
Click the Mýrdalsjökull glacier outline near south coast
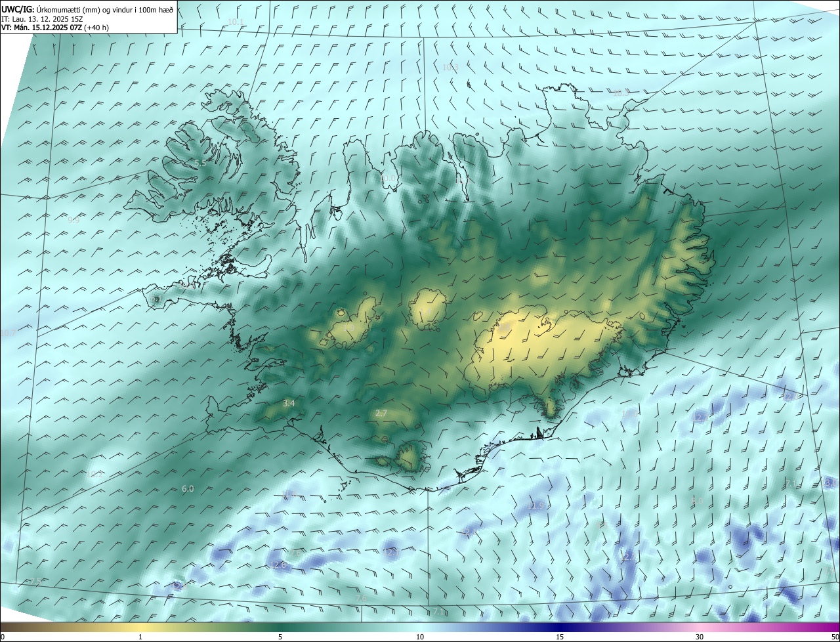pos(411,455)
